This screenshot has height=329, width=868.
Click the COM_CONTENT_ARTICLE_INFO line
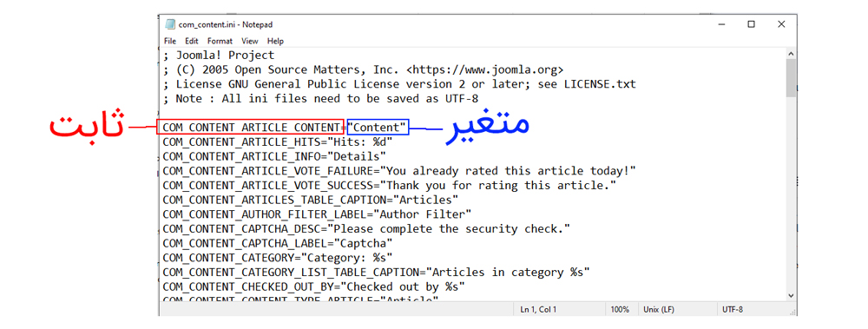[274, 156]
